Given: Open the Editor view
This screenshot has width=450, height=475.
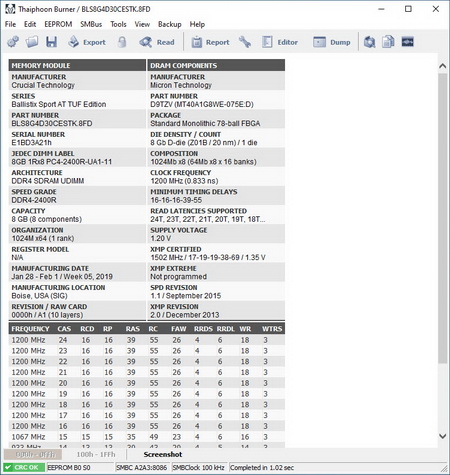Looking at the screenshot, I should 279,42.
